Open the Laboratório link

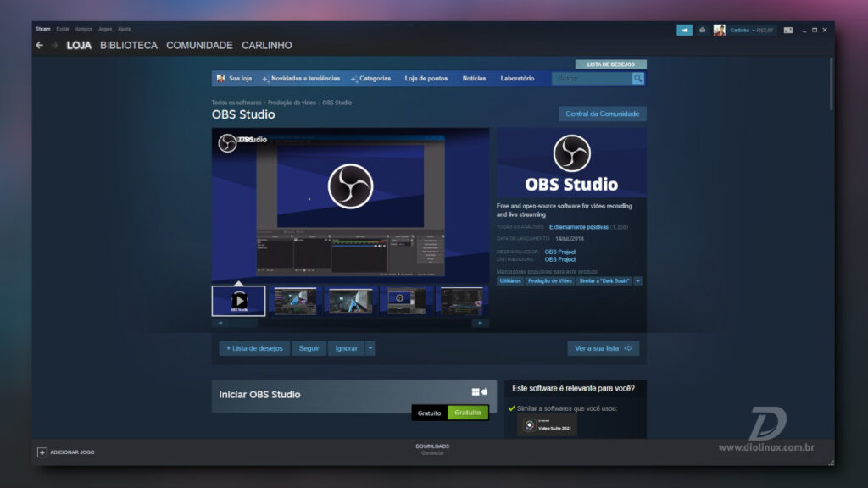coord(517,79)
